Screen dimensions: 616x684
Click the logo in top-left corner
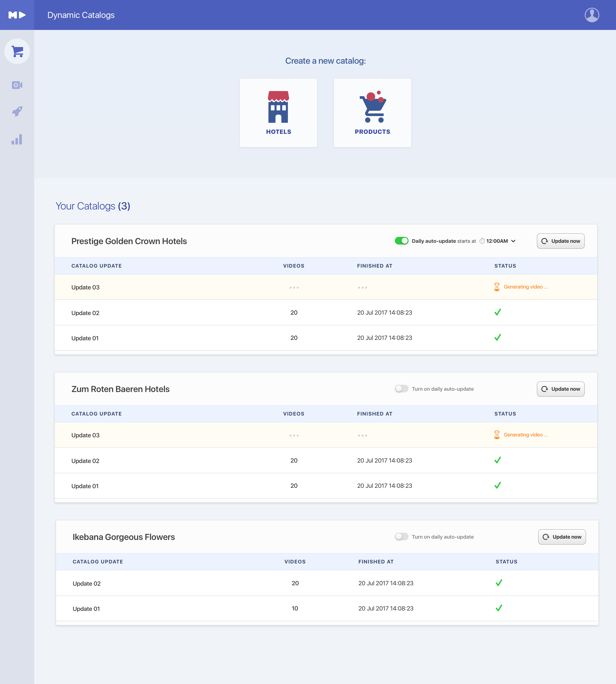[17, 15]
